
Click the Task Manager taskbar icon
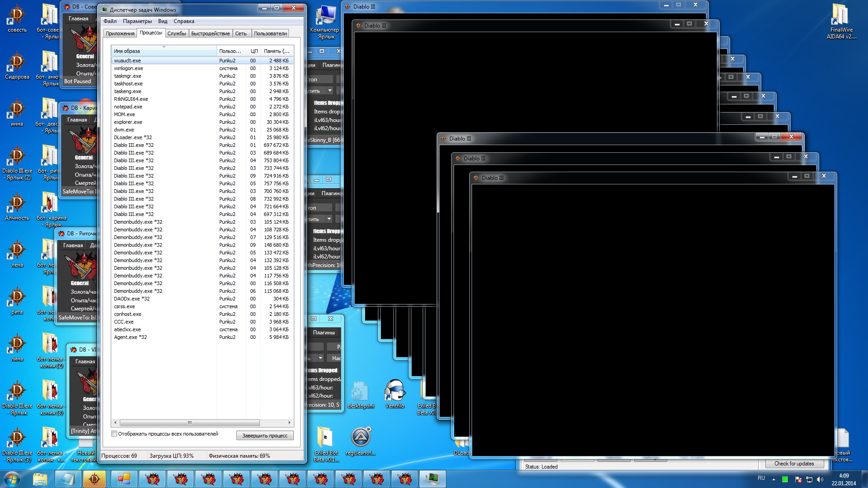[432, 479]
